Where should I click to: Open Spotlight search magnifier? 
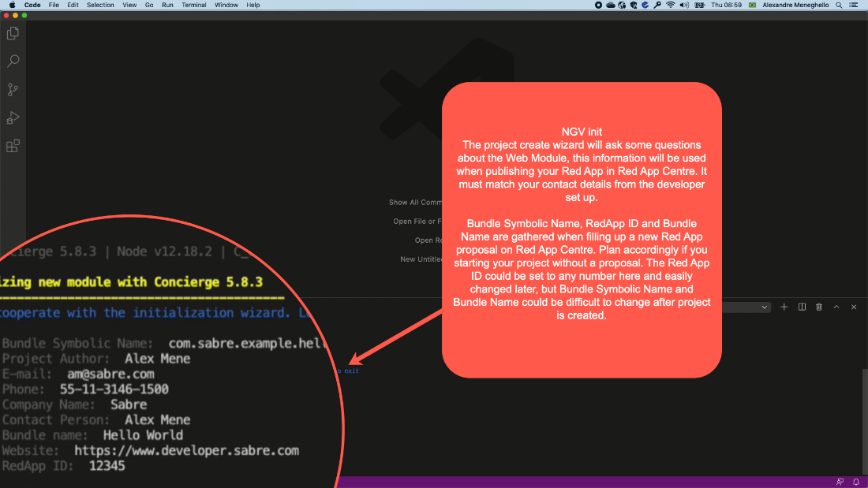[840, 5]
